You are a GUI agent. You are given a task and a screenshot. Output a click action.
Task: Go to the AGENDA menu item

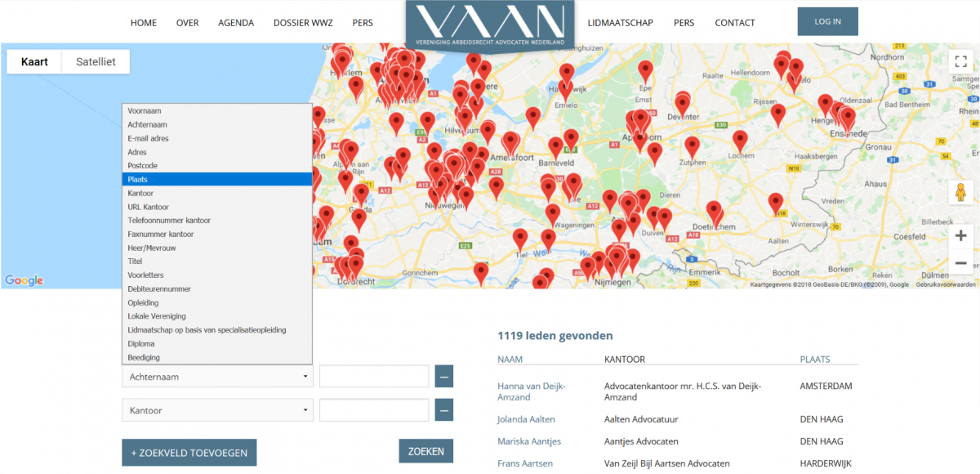tap(236, 22)
